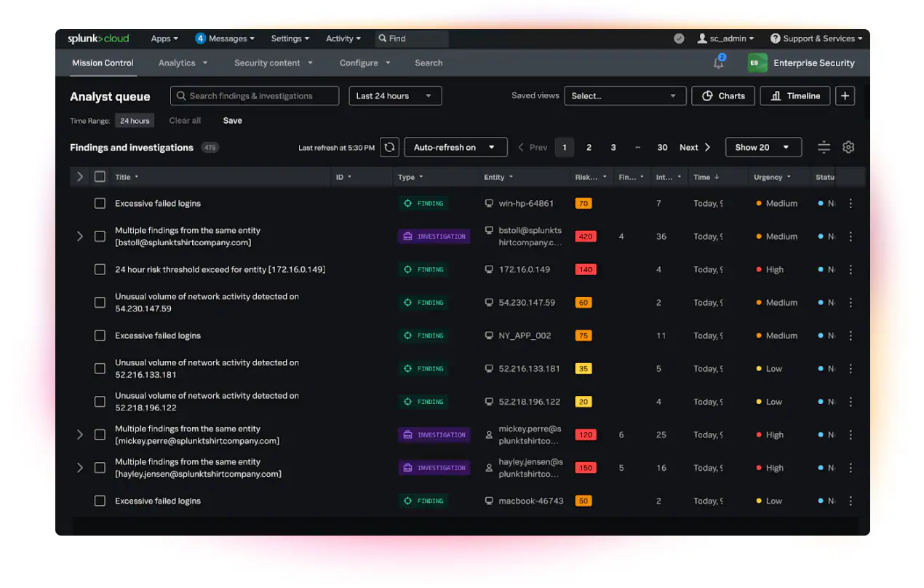Tick the select-all checkbox in table header
Image resolution: width=924 pixels, height=588 pixels.
[x=100, y=177]
